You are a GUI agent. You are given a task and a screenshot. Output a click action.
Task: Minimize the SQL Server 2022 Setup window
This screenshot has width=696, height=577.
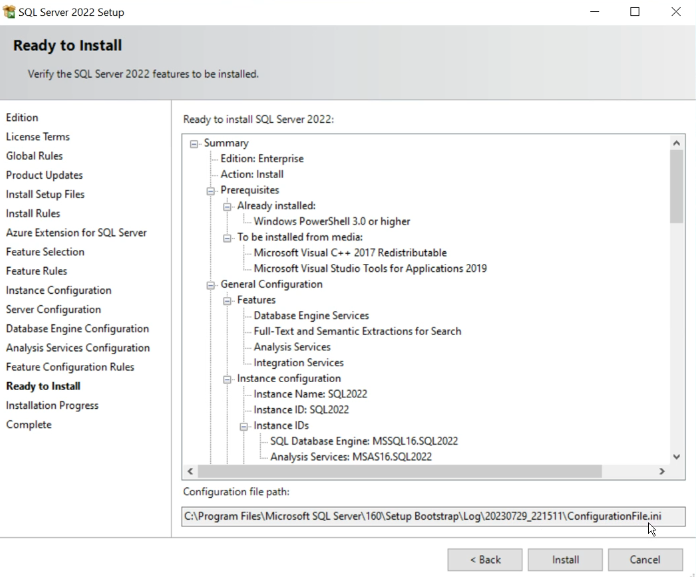594,12
